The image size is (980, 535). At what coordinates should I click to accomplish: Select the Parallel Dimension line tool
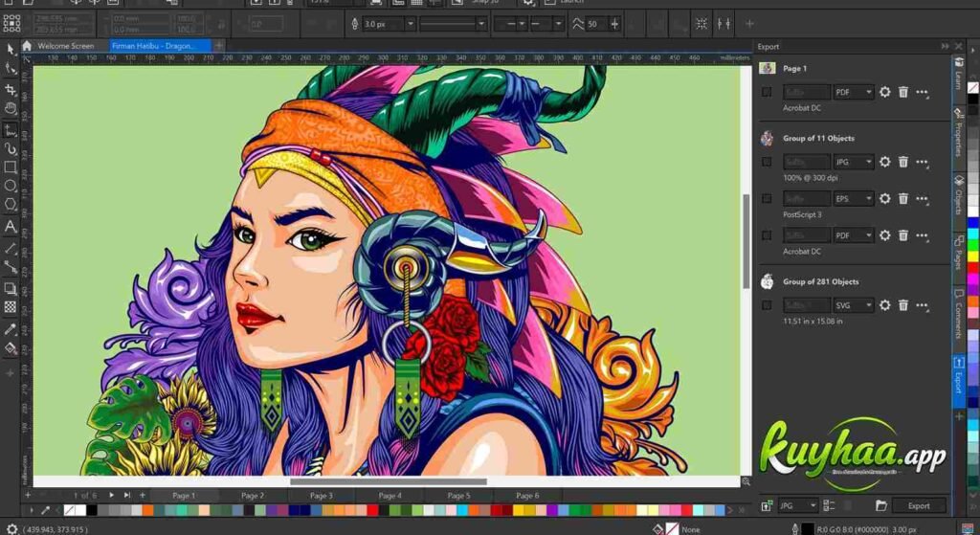[10, 248]
